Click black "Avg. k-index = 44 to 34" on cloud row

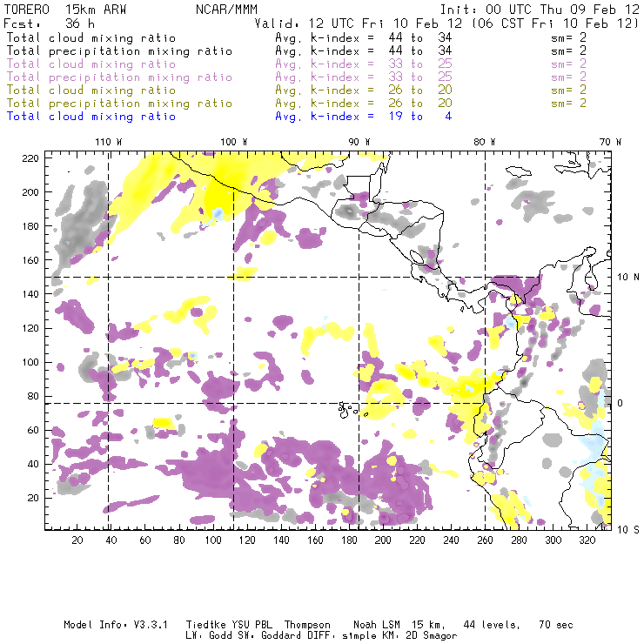364,37
